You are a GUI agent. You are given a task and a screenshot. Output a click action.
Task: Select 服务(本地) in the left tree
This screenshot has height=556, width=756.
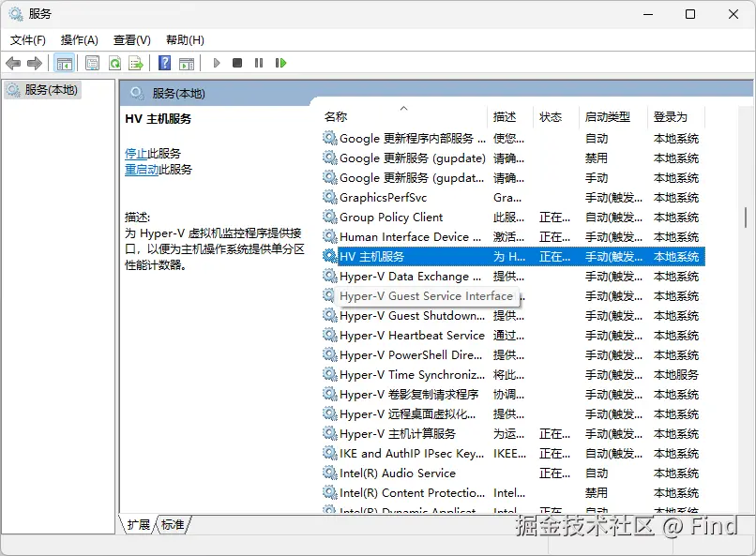42,90
